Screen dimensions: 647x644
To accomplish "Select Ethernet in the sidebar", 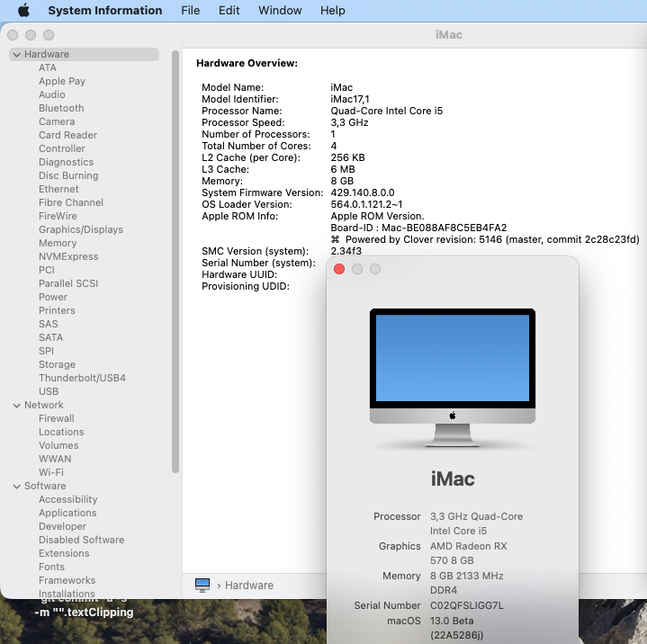I will coord(58,189).
